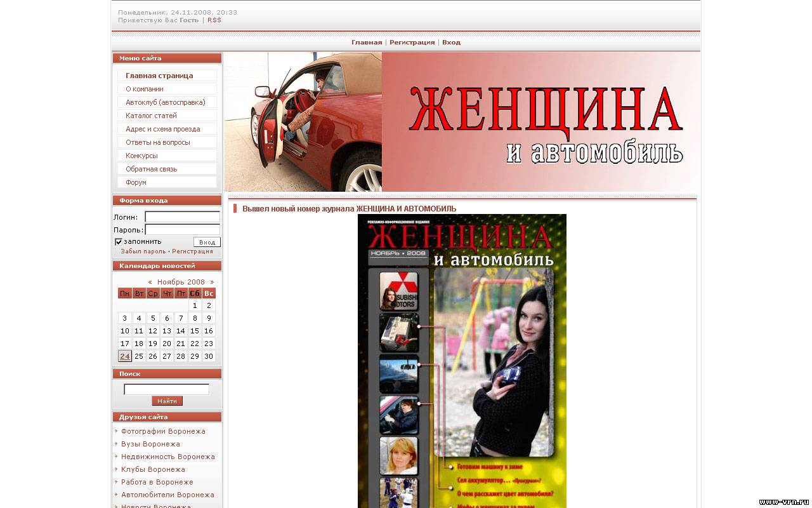812x508 pixels.
Task: Open Фотографии Воронежа friend link
Action: (x=163, y=431)
